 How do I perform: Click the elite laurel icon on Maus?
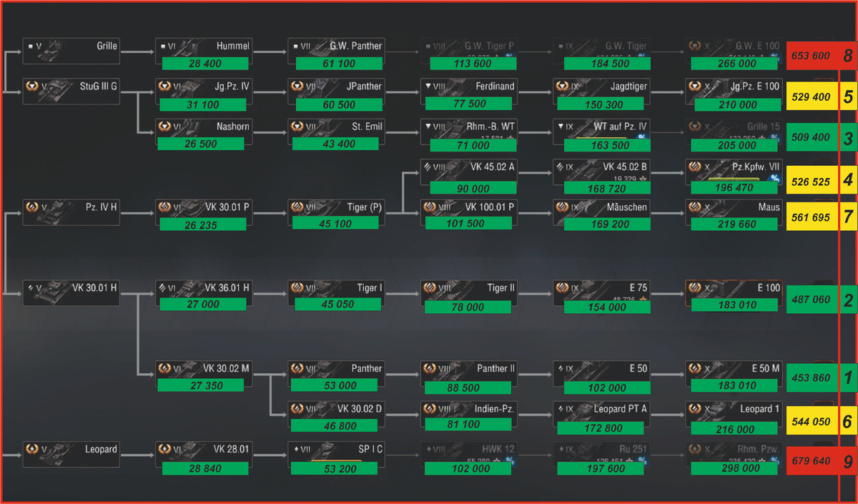tap(695, 207)
